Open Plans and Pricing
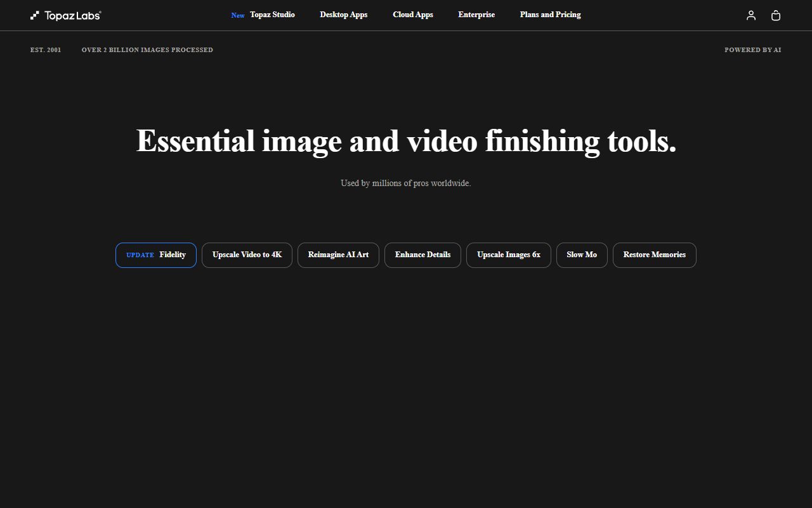 coord(550,15)
